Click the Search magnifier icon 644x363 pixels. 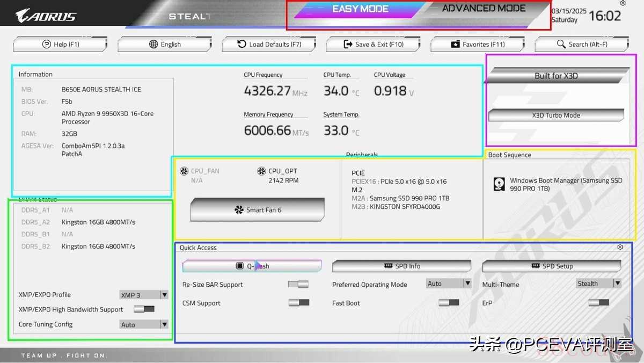pos(561,44)
